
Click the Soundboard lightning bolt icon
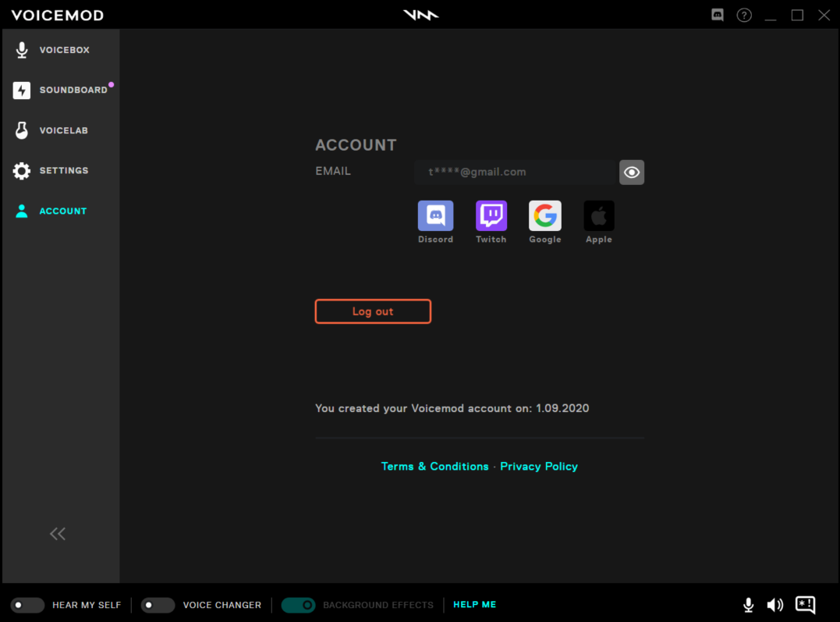click(x=21, y=90)
